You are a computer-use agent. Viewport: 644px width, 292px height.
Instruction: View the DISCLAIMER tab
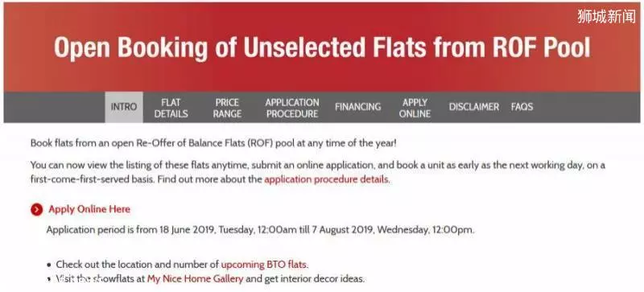click(474, 107)
